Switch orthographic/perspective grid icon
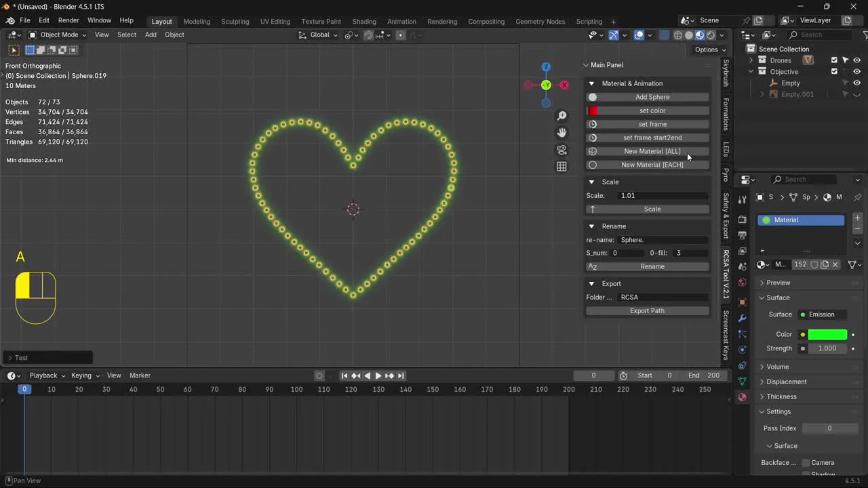Image resolution: width=868 pixels, height=488 pixels. point(561,167)
